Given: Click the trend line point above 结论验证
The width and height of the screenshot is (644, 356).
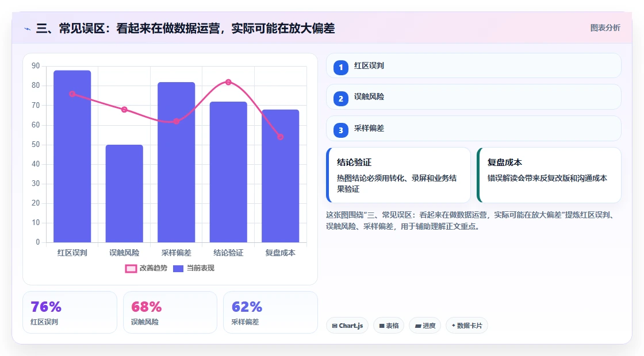Looking at the screenshot, I should point(228,82).
